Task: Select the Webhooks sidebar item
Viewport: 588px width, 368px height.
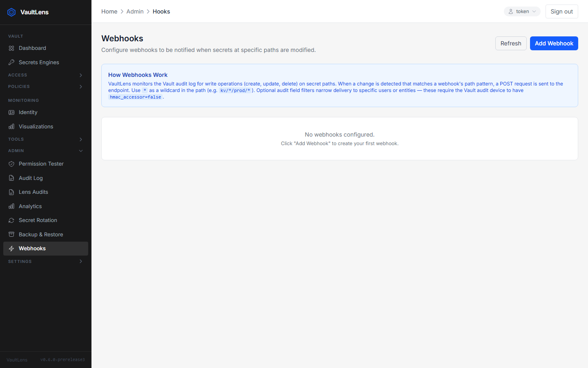Action: click(x=46, y=249)
